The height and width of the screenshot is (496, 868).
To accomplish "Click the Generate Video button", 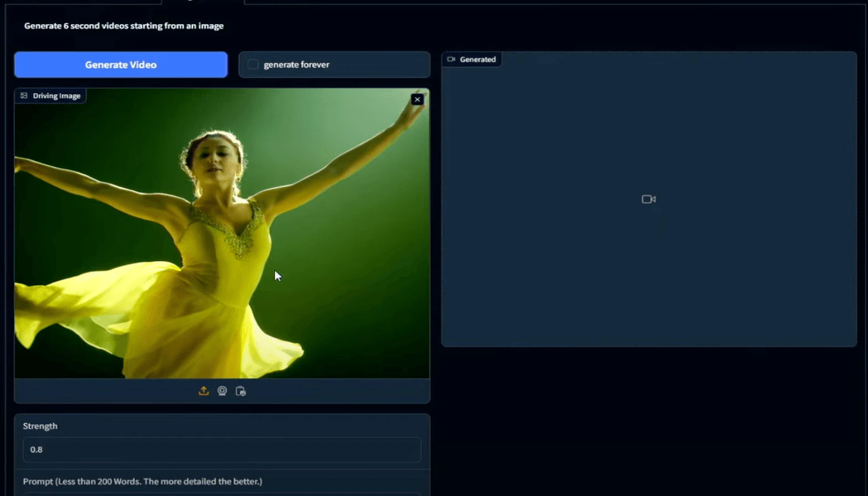I will point(120,64).
